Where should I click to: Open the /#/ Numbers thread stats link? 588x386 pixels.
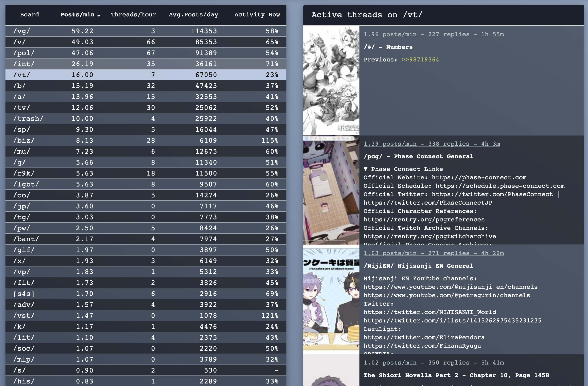[x=433, y=34]
